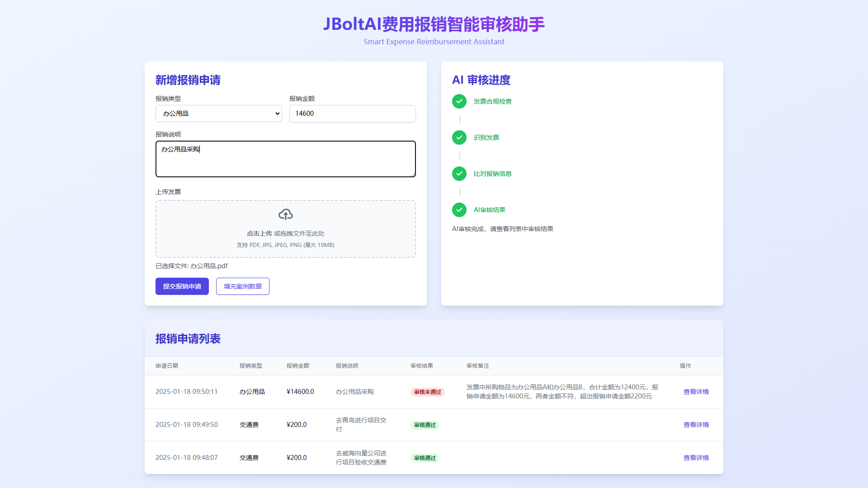
Task: Click the 填充案例数据 button
Action: coord(243,286)
